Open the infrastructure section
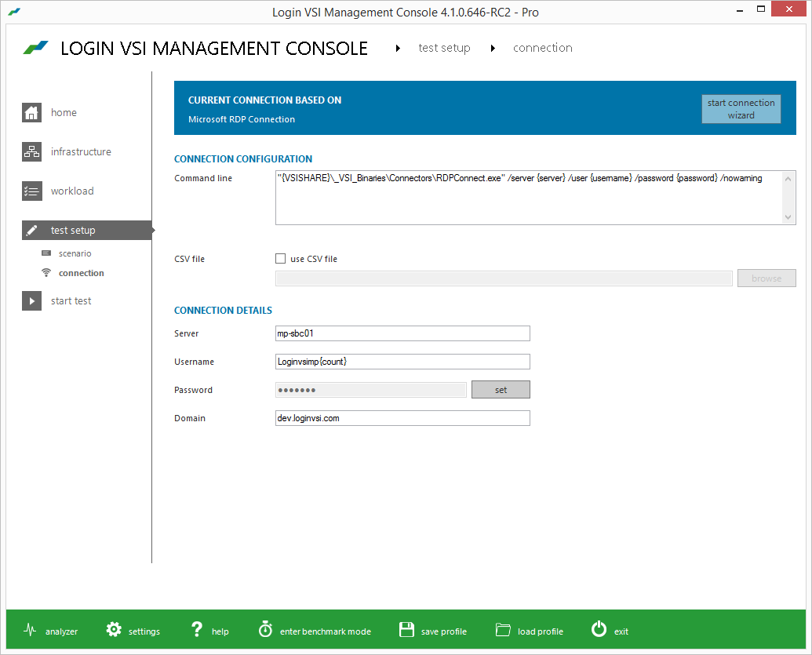The width and height of the screenshot is (812, 655). coord(81,151)
